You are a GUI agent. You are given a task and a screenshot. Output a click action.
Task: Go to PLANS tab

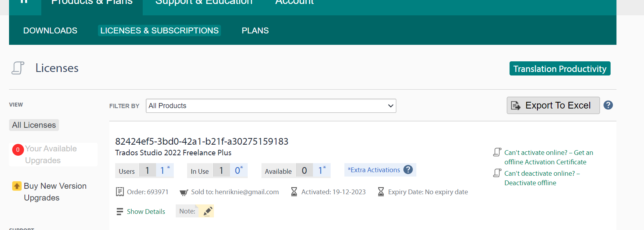click(255, 31)
